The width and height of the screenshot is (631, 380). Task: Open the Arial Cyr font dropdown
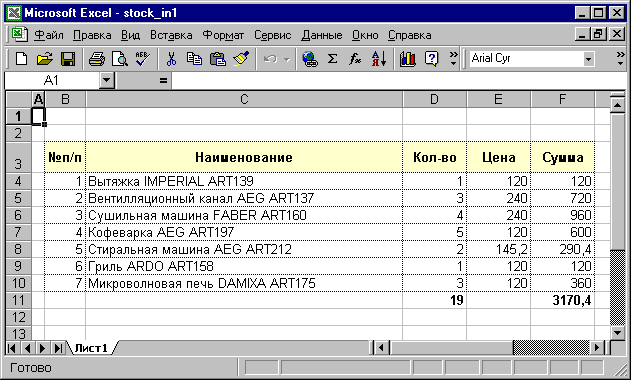[588, 59]
